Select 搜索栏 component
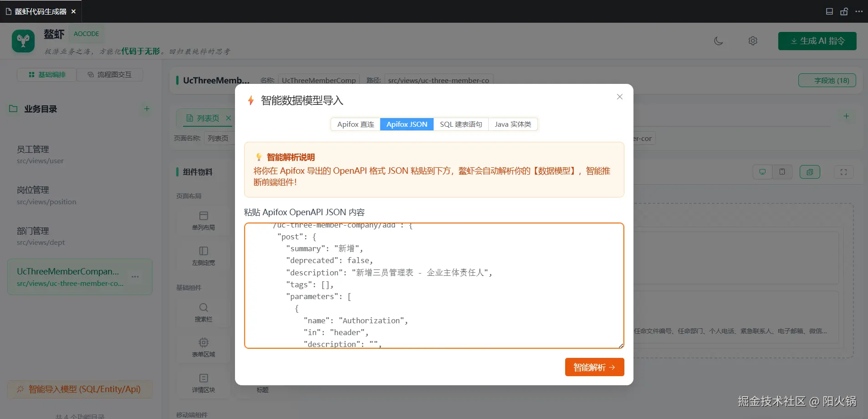This screenshot has height=419, width=868. point(204,312)
